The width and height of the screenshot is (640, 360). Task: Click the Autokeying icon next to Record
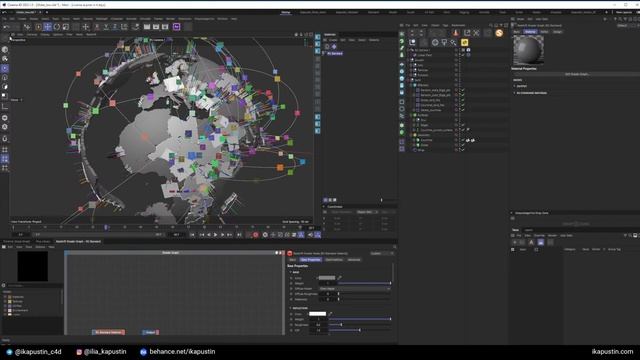coord(265,235)
